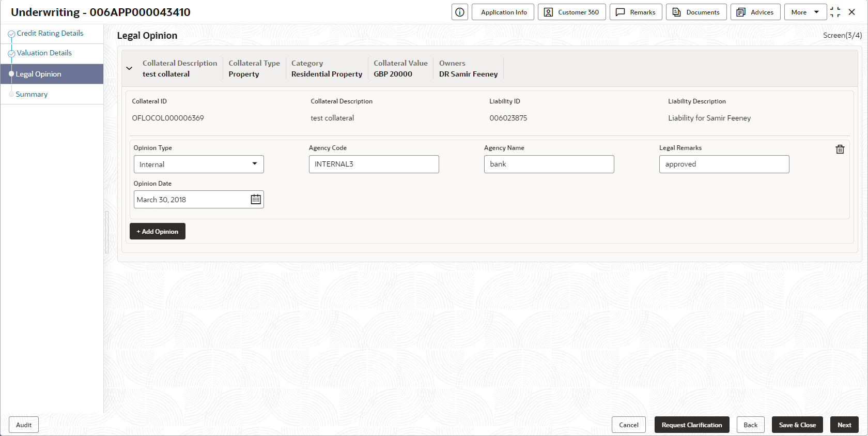Viewport: 868px width, 436px height.
Task: Click Save & Close
Action: [798, 425]
